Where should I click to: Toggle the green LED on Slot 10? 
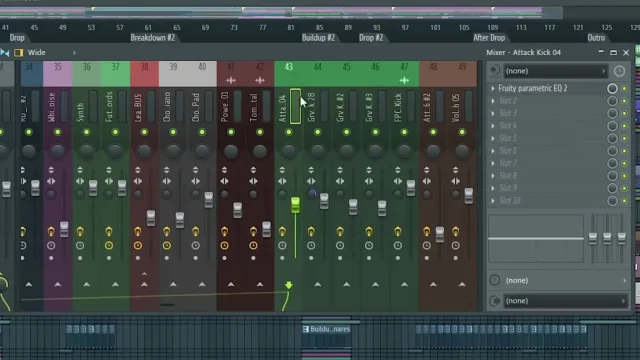click(624, 201)
